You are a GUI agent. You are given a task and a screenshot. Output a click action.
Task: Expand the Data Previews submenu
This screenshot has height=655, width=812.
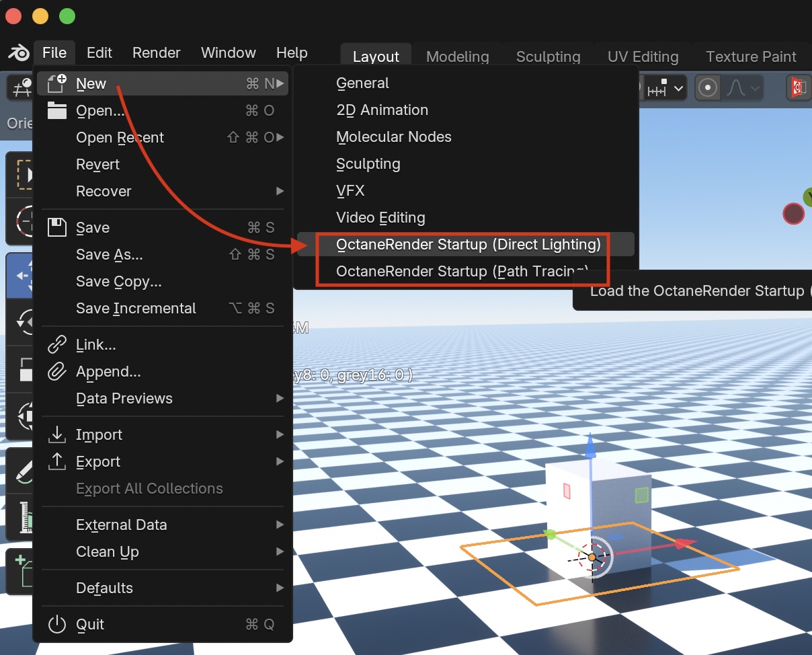pos(163,398)
